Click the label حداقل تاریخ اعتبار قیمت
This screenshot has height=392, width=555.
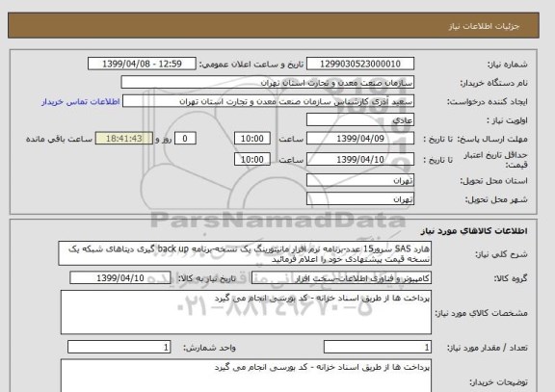click(495, 160)
